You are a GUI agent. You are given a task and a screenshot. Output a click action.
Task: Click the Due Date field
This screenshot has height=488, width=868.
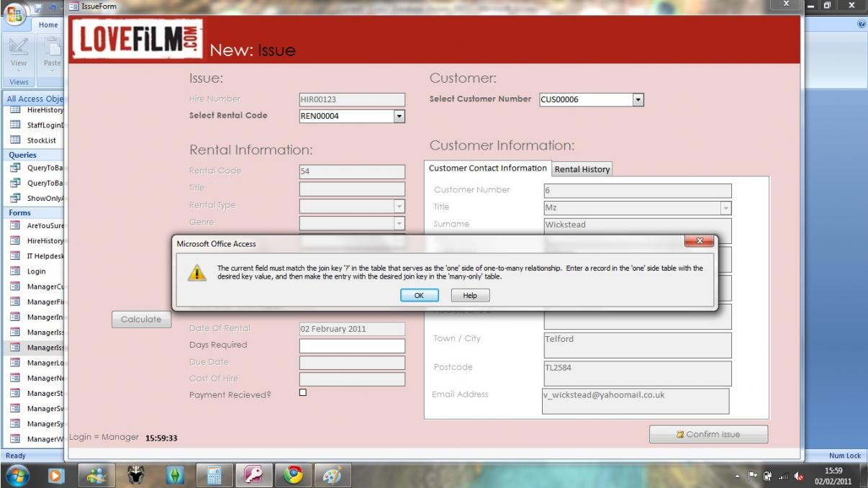(352, 363)
